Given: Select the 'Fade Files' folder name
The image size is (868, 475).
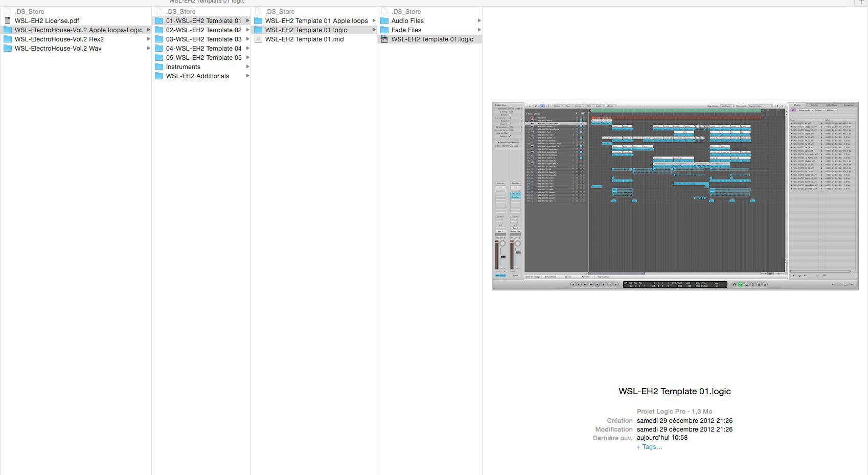Looking at the screenshot, I should 406,30.
